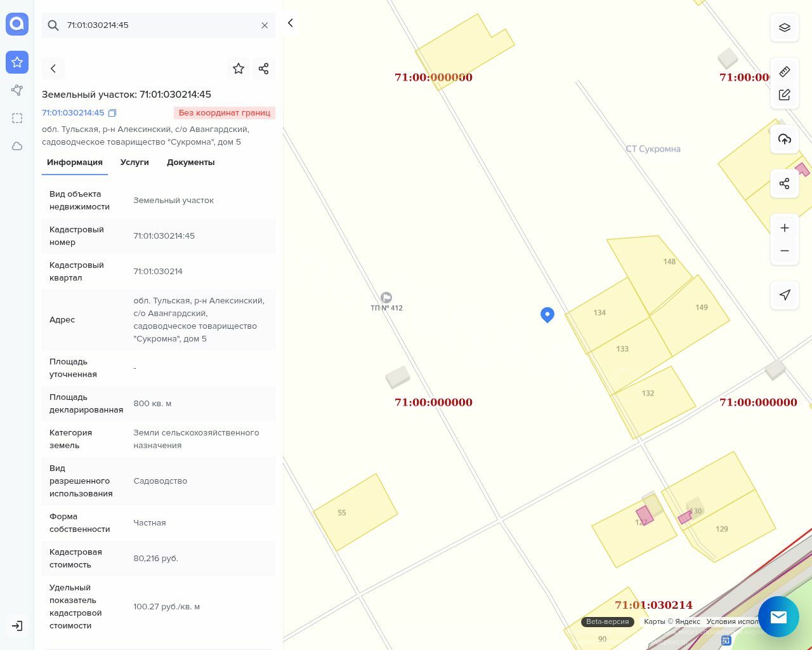
Task: Collapse the left information panel
Action: point(291,23)
